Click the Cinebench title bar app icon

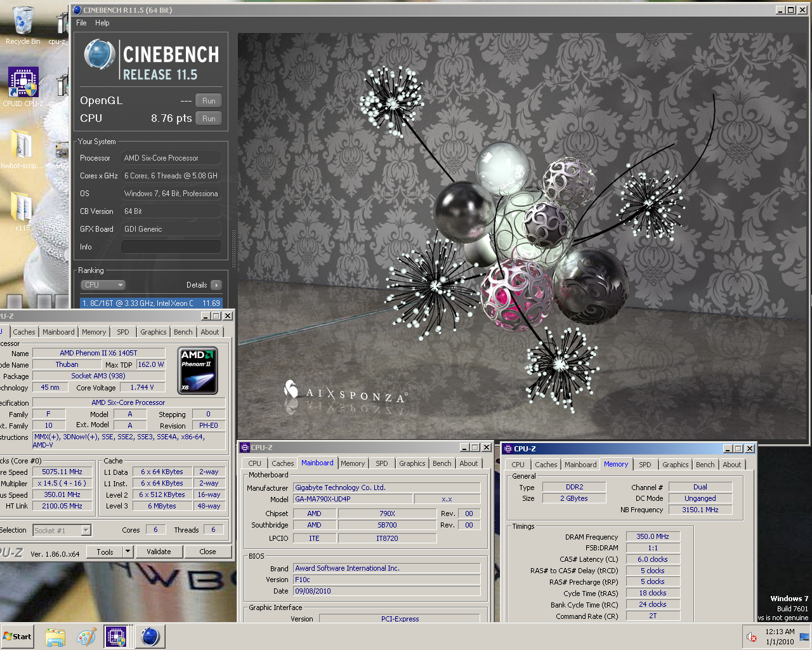pyautogui.click(x=77, y=10)
